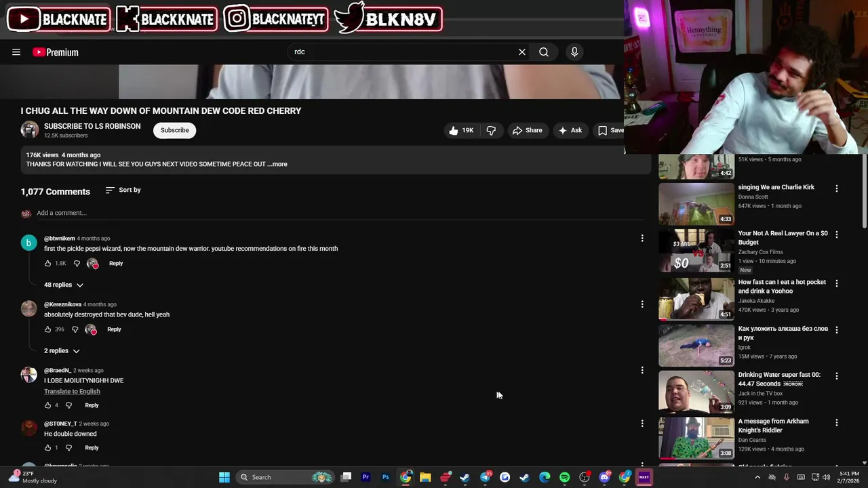Image resolution: width=868 pixels, height=488 pixels.
Task: Expand description with '...more'
Action: tap(277, 164)
